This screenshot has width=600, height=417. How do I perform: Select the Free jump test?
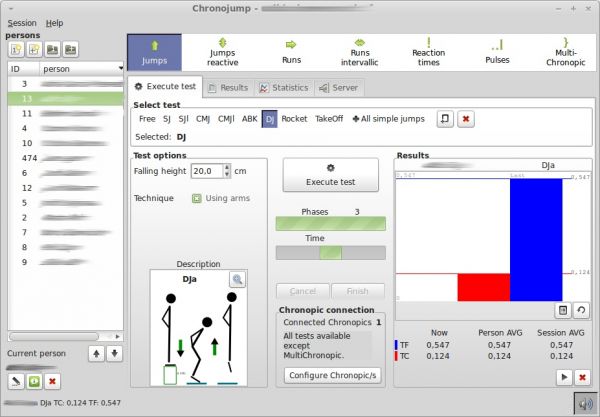pyautogui.click(x=147, y=119)
